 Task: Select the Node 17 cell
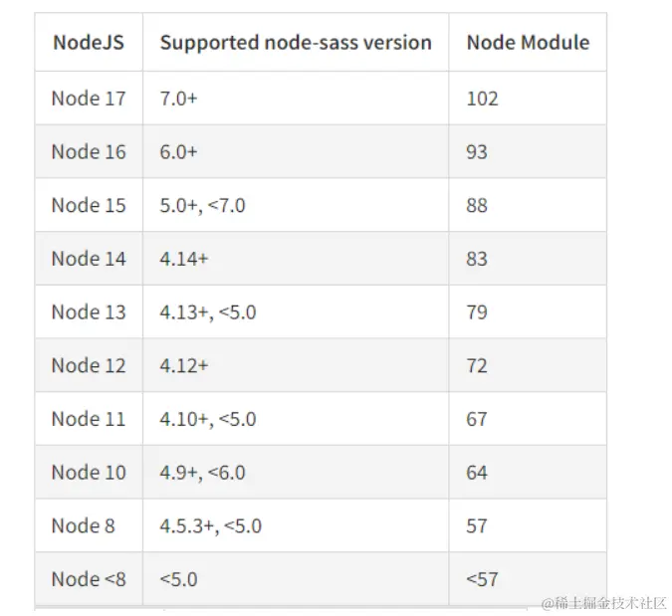(89, 99)
